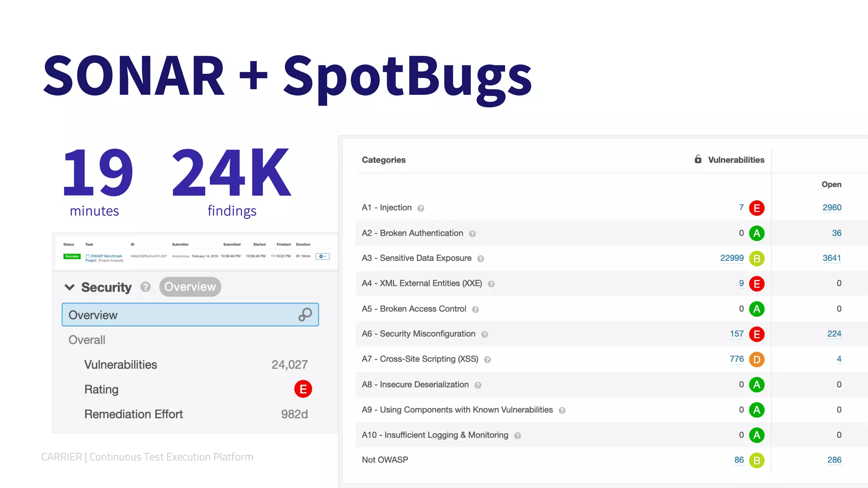Click yellow-green B badge for A3 row
This screenshot has width=868, height=488.
(x=757, y=258)
